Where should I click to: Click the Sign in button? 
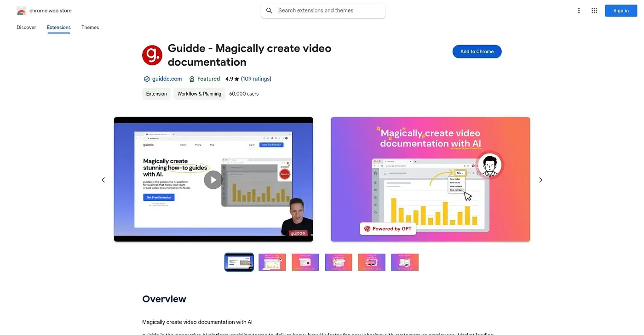tap(621, 11)
